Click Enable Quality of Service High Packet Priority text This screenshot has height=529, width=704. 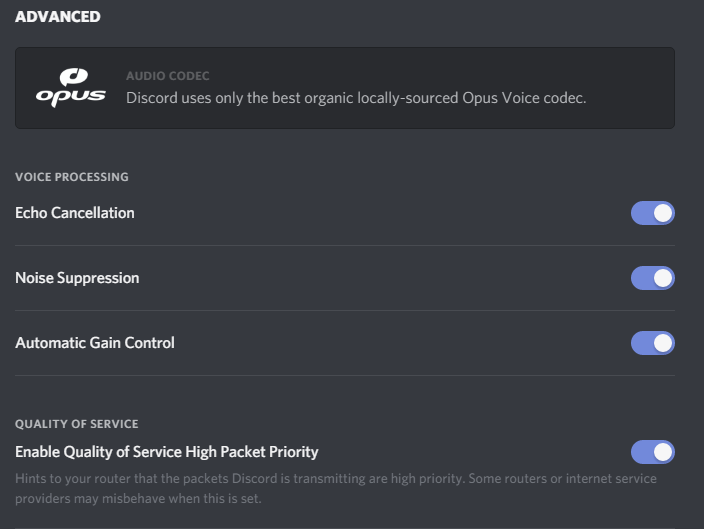coord(167,452)
